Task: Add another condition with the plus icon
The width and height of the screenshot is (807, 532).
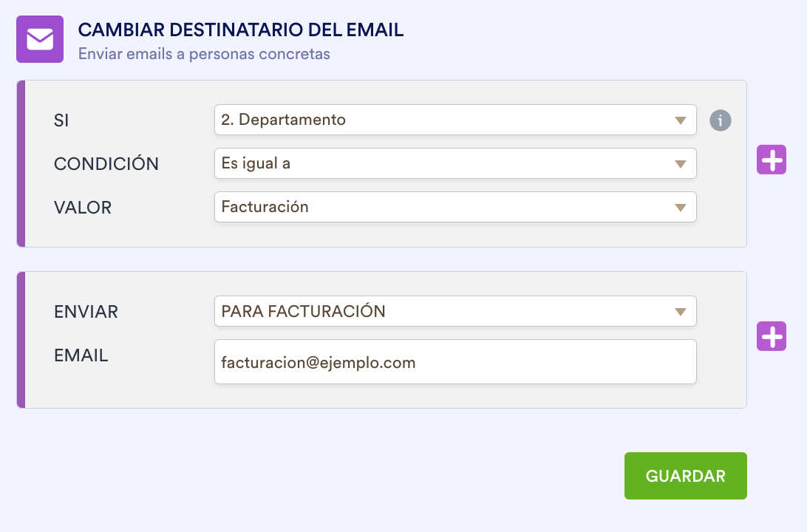Action: coord(771,160)
